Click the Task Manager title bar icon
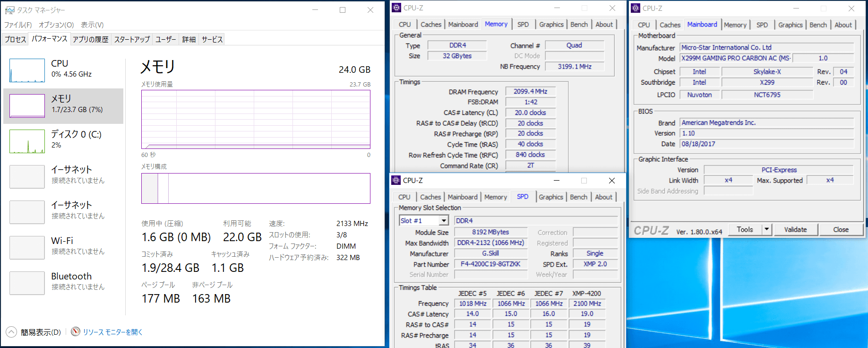 click(9, 10)
